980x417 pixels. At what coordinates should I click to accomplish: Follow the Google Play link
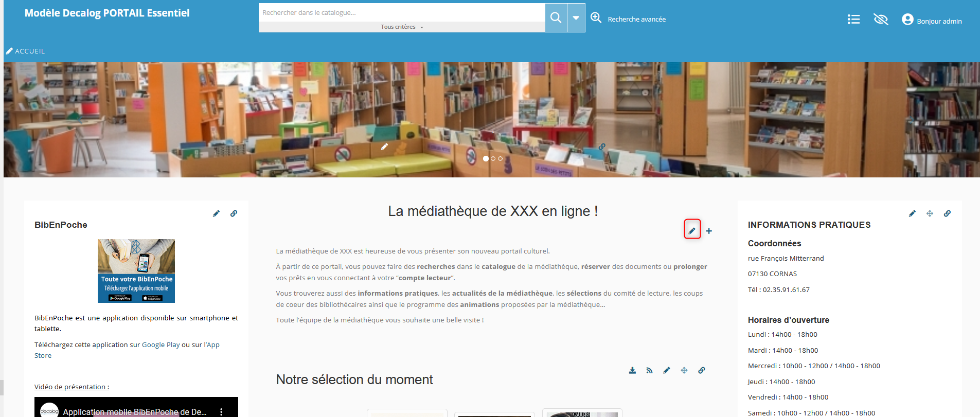161,345
